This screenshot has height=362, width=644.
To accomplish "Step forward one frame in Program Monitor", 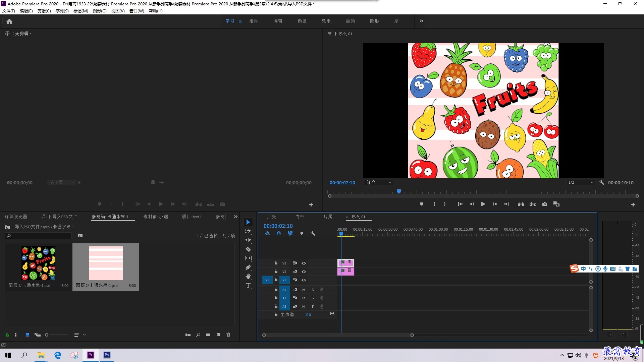I will click(495, 204).
